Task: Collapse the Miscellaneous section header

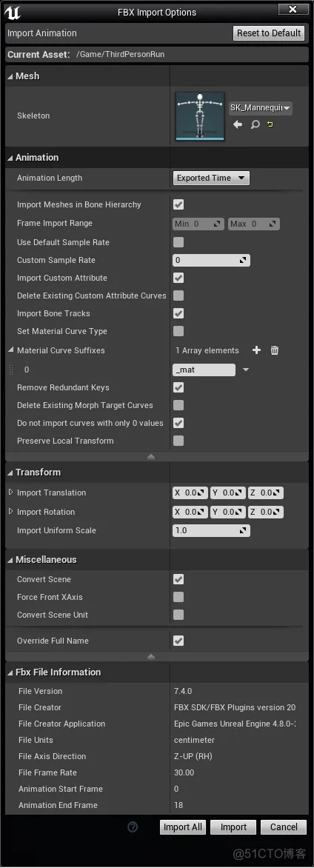Action: (x=10, y=560)
